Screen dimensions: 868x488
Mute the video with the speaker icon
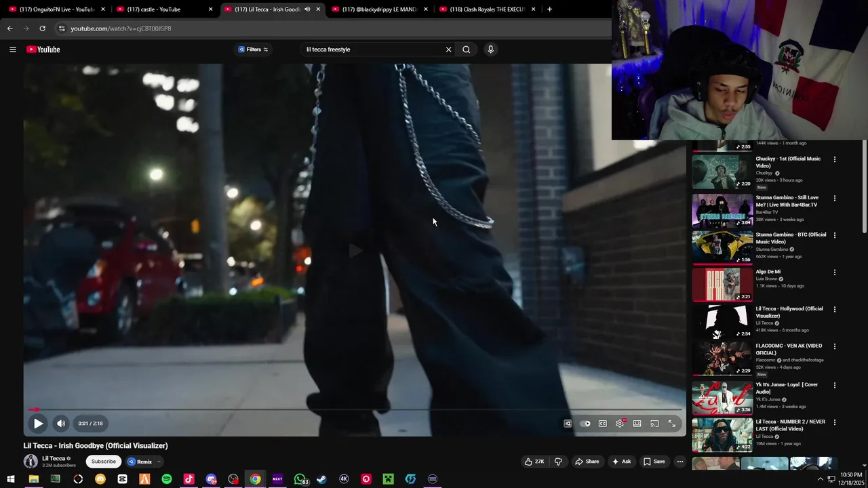point(61,424)
